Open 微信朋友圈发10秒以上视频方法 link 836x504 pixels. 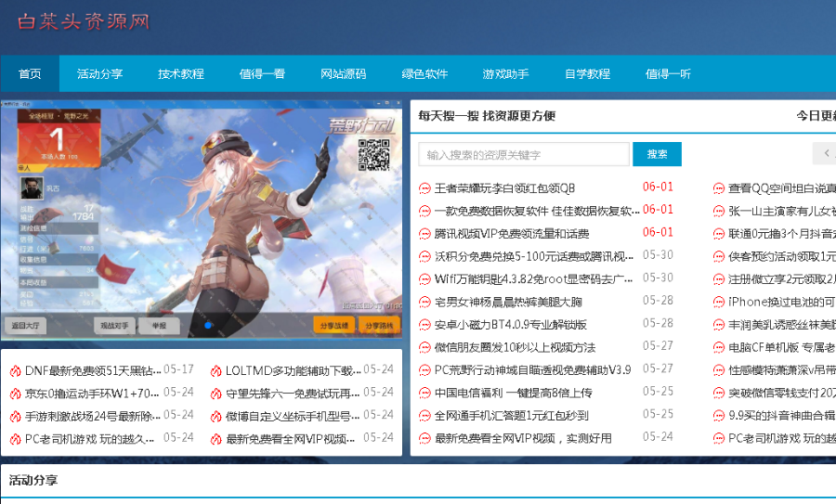[515, 347]
